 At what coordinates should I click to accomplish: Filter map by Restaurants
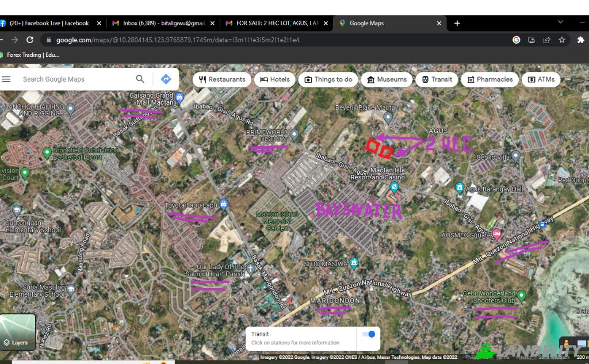(221, 79)
